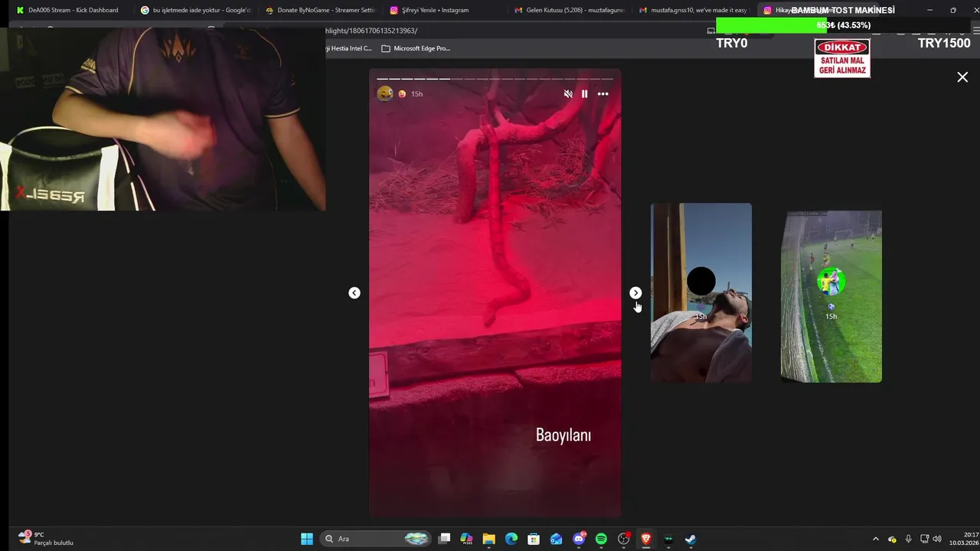Open the football field story thumbnail

pyautogui.click(x=831, y=296)
